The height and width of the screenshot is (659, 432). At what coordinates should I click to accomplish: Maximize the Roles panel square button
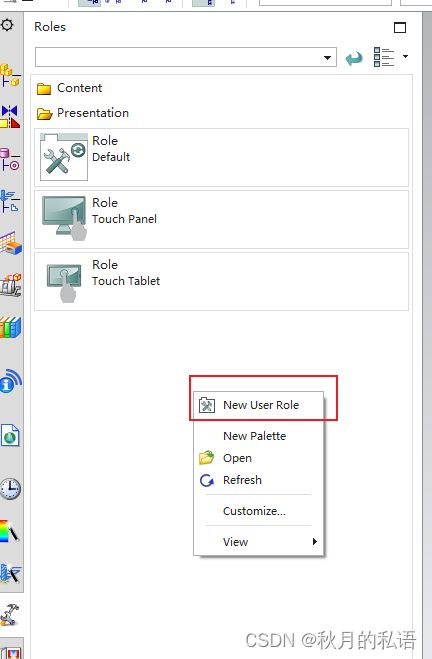[x=400, y=28]
